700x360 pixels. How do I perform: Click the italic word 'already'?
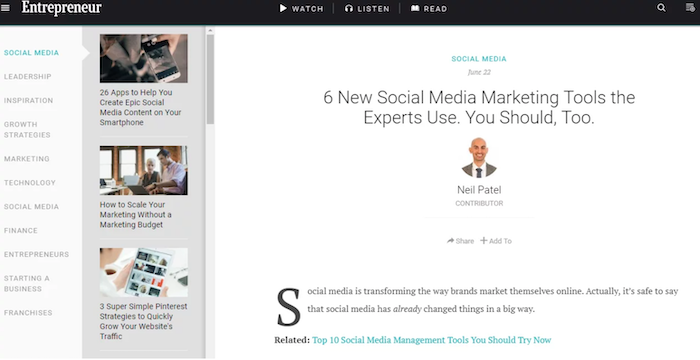(407, 309)
